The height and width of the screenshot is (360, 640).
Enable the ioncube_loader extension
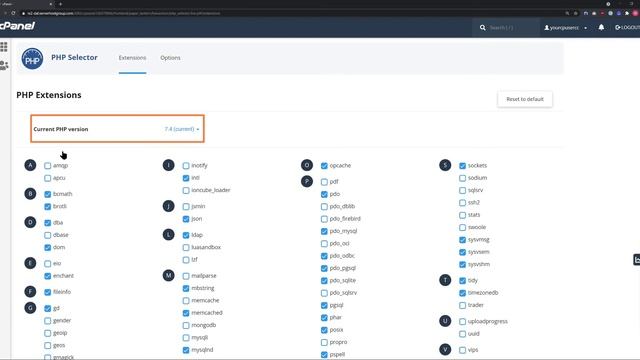[x=186, y=191]
